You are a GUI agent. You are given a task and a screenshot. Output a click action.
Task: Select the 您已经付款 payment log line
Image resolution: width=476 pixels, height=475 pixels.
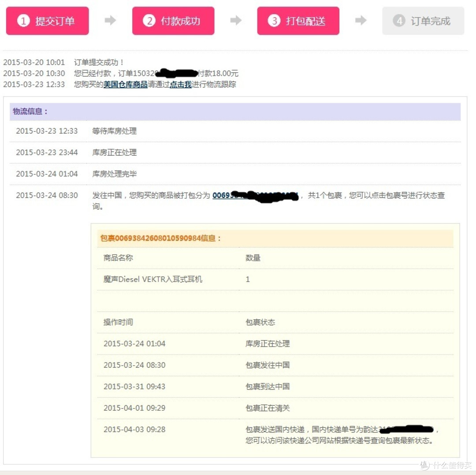120,73
